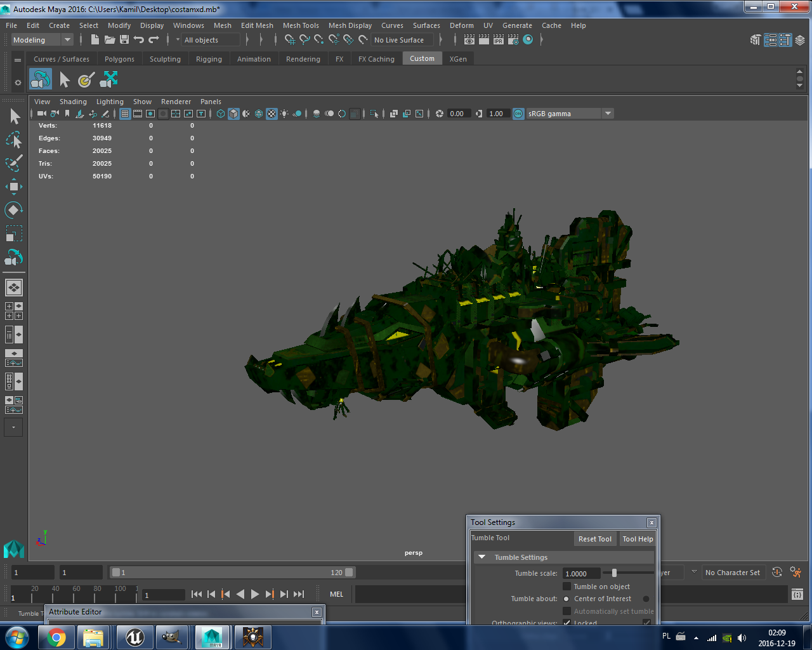Image resolution: width=812 pixels, height=650 pixels.
Task: Activate the Lasso selection tool
Action: [x=14, y=140]
